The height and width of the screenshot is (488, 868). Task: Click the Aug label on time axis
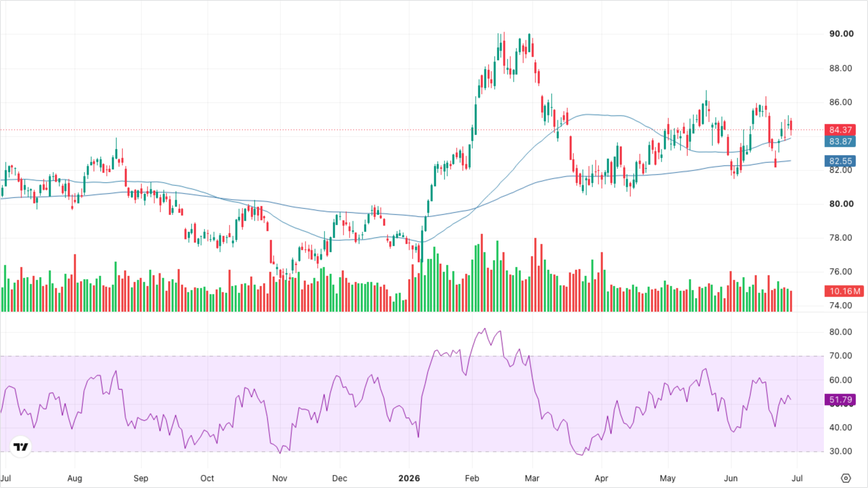(x=75, y=478)
